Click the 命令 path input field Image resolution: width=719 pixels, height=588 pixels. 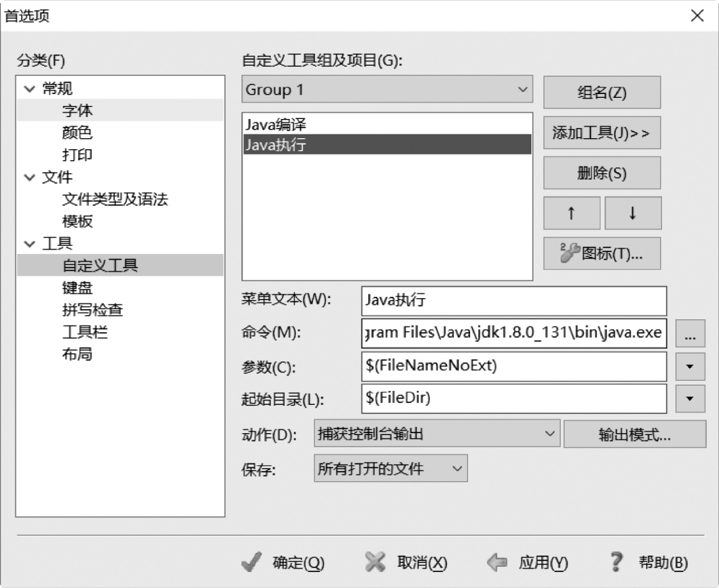(x=514, y=333)
